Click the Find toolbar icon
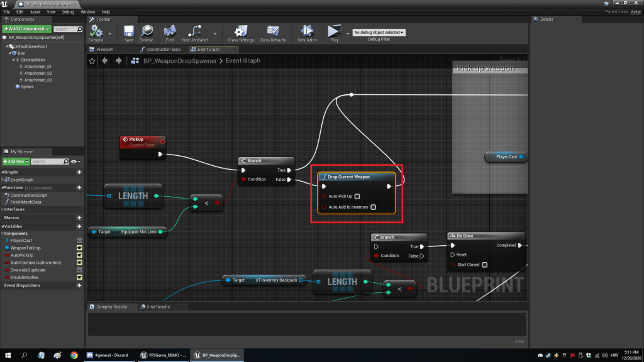644x362 pixels. pyautogui.click(x=170, y=31)
